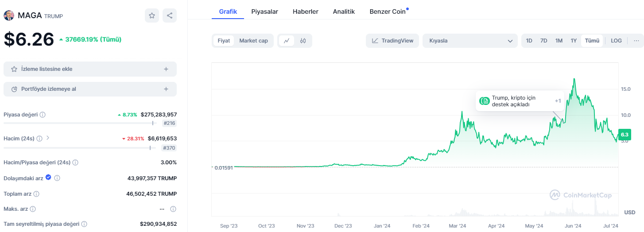Click the $290,934,852 fully diluted value
The height and width of the screenshot is (232, 644).
(158, 224)
